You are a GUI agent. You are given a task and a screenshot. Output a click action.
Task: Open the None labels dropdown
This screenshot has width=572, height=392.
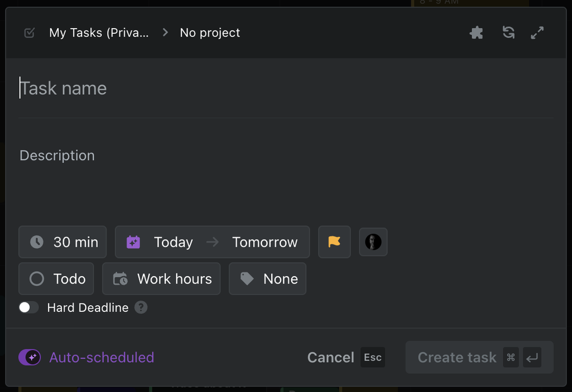tap(267, 279)
